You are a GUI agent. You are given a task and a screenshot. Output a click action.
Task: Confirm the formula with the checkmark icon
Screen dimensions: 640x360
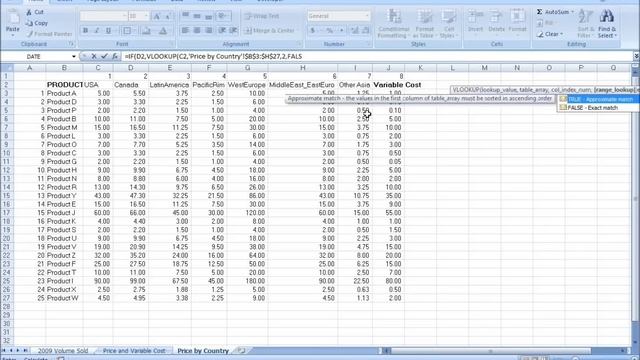pyautogui.click(x=104, y=56)
